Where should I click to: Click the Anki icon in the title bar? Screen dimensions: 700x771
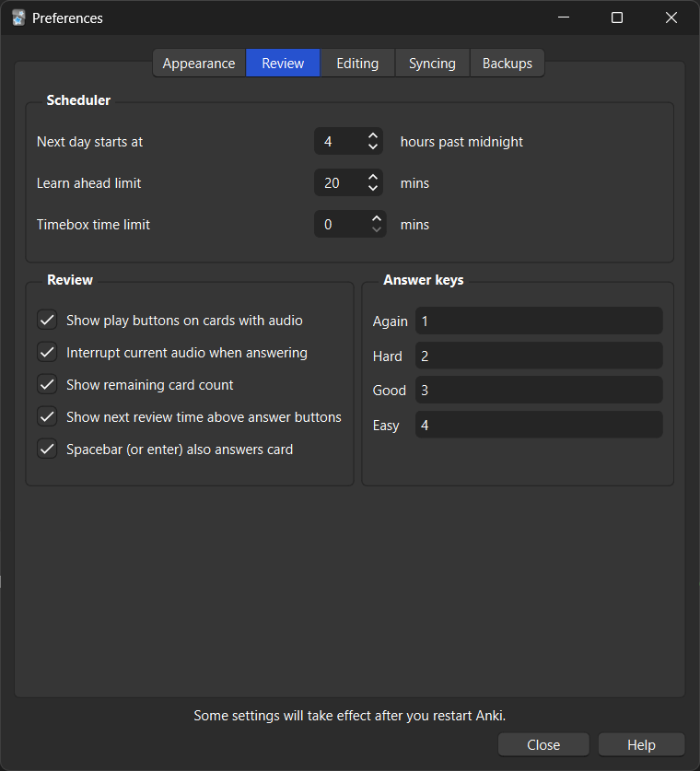(18, 18)
